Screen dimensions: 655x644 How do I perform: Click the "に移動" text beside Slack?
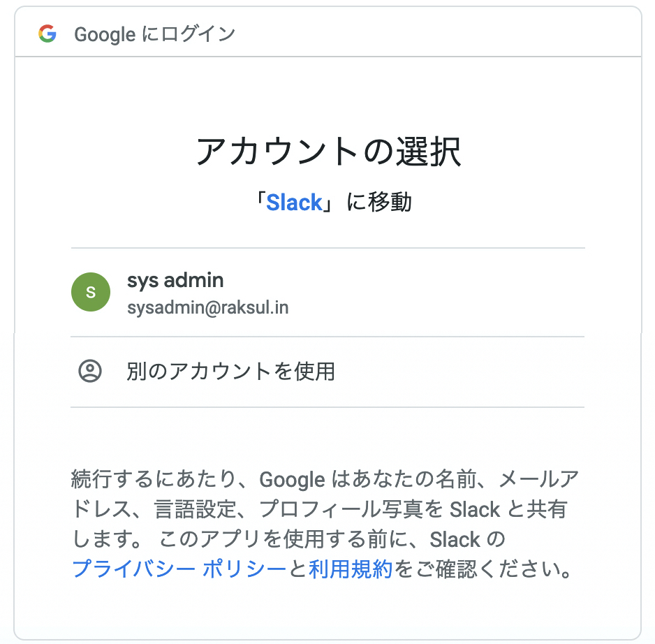click(379, 203)
